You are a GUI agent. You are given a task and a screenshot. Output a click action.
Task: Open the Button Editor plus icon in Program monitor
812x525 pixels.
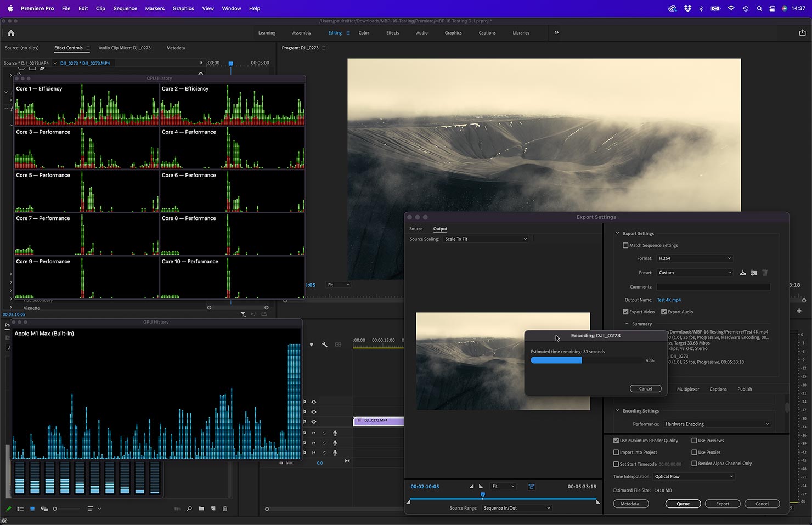click(x=799, y=311)
